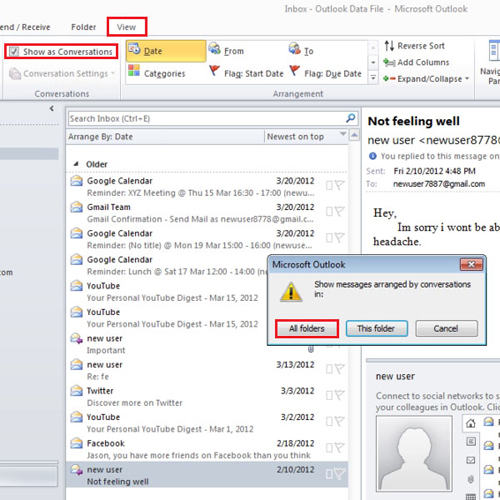Open the Conversation Settings dropdown

[62, 73]
